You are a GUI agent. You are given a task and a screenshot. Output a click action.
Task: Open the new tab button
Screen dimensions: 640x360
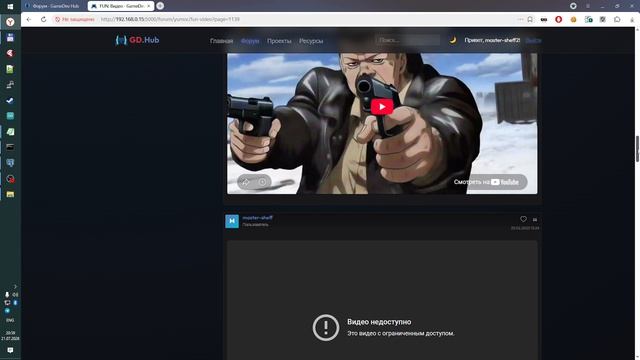click(160, 6)
